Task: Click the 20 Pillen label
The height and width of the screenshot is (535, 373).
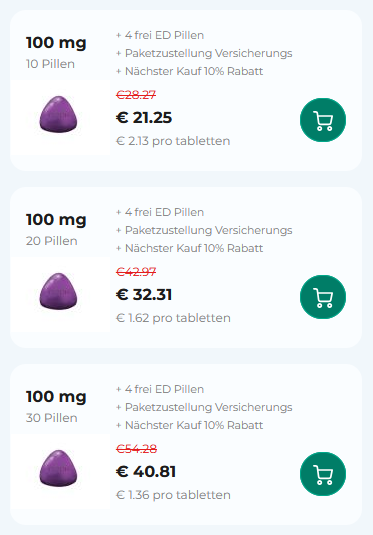Action: click(52, 241)
